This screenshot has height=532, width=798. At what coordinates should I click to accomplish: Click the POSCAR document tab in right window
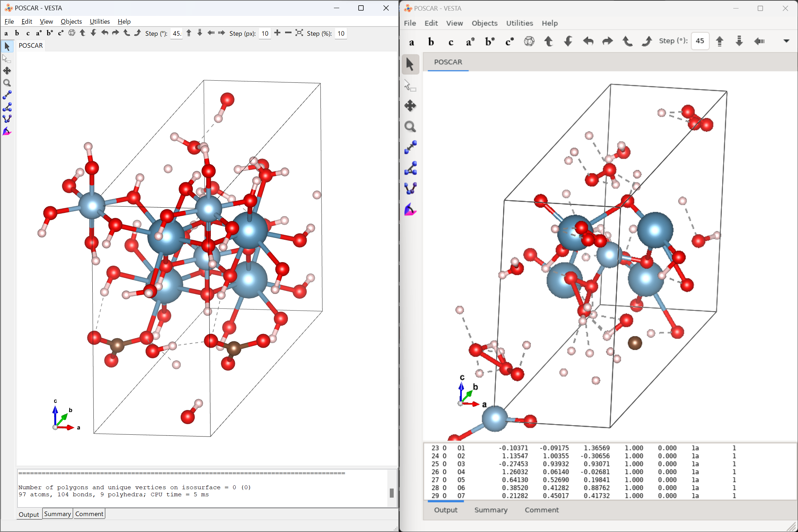point(448,62)
